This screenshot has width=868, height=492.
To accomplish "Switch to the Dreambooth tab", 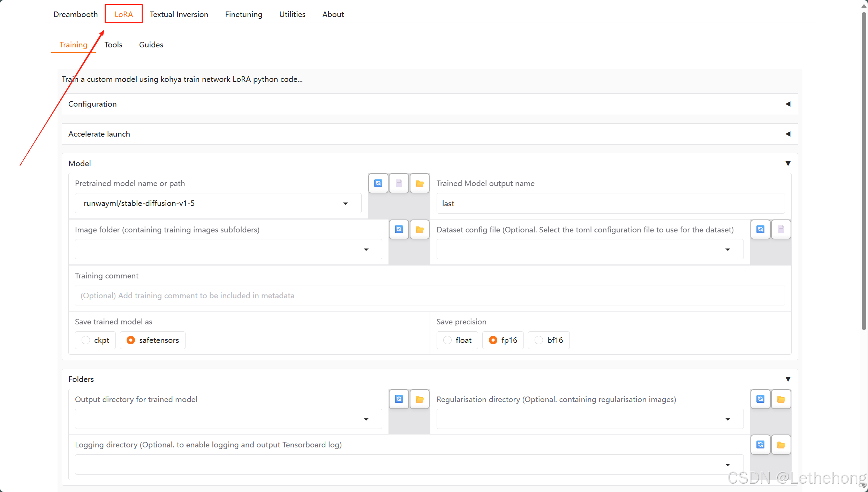I will coord(75,14).
